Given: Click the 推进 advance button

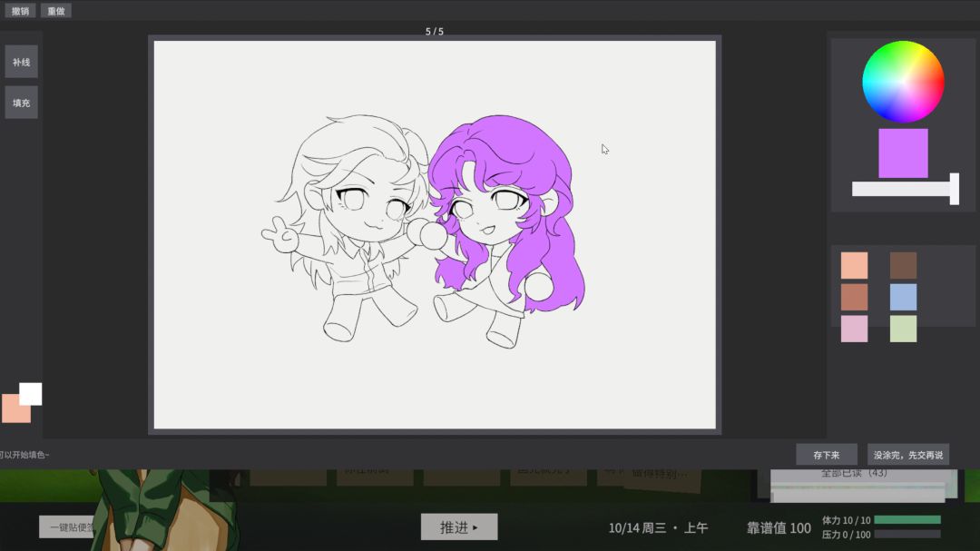Looking at the screenshot, I should (x=459, y=527).
